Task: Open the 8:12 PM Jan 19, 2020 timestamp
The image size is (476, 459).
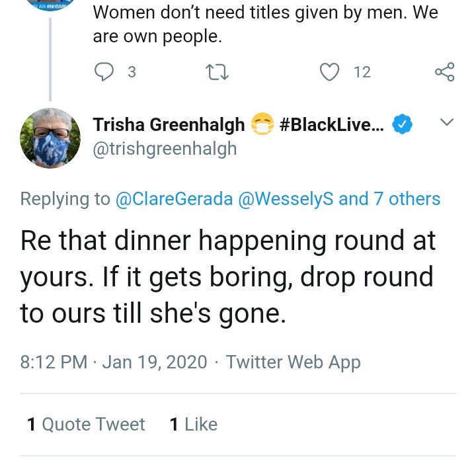Action: pyautogui.click(x=114, y=362)
